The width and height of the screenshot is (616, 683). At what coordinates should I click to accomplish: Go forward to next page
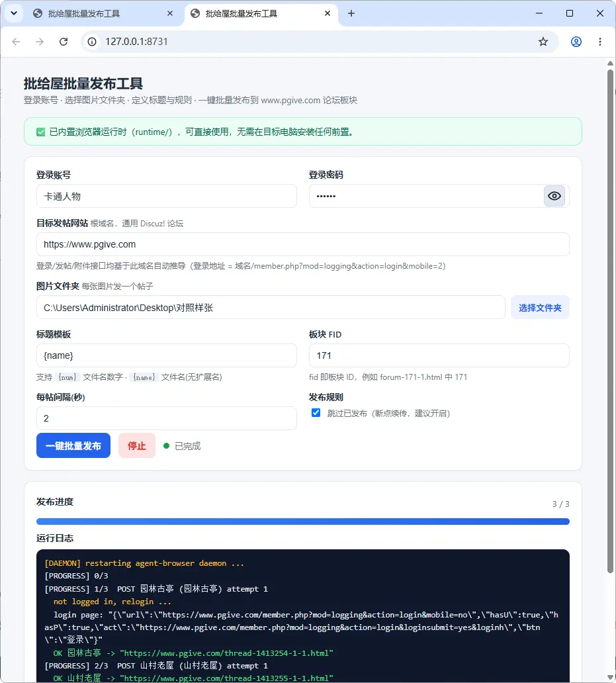pyautogui.click(x=40, y=42)
